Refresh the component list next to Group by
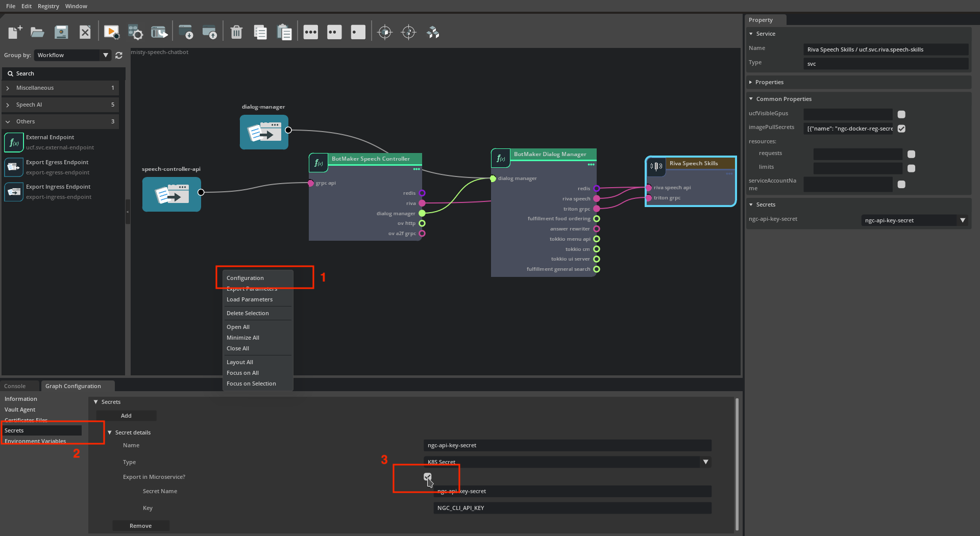The width and height of the screenshot is (980, 536). (119, 55)
